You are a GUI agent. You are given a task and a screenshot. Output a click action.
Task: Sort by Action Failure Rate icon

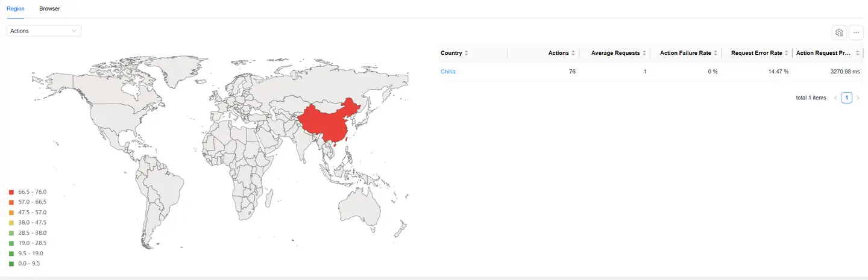(715, 53)
